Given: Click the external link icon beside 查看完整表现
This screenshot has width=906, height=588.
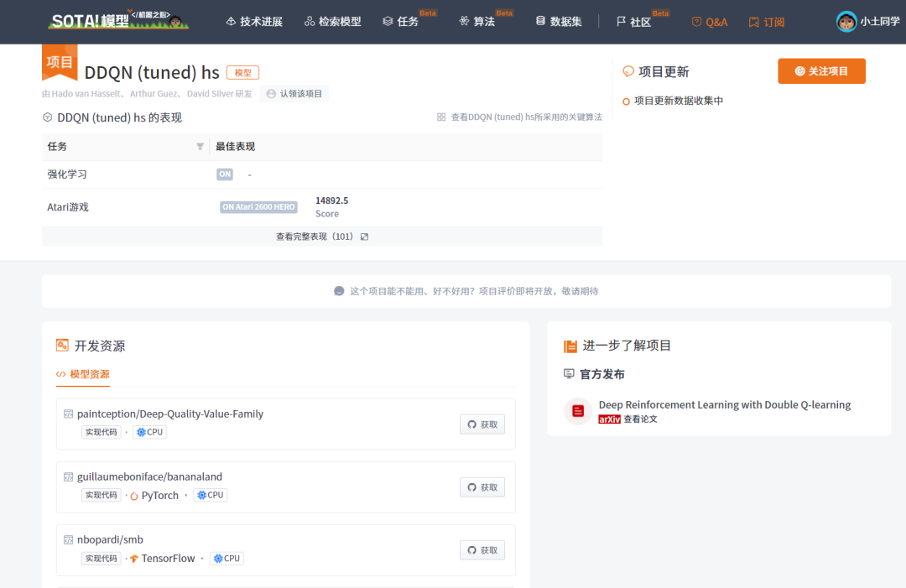Looking at the screenshot, I should point(365,237).
